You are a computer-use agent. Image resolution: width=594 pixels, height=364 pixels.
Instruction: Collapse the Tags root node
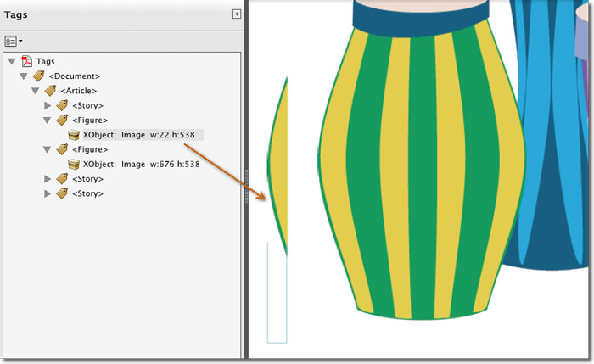11,61
